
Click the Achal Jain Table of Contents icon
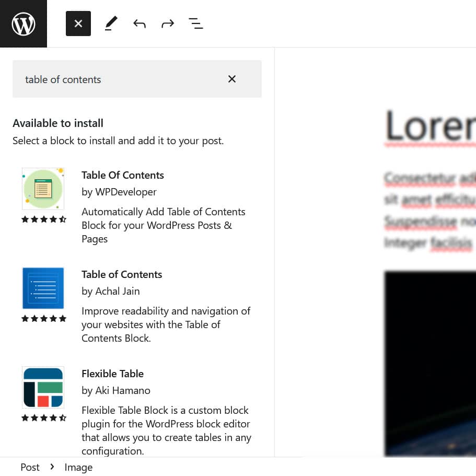tap(43, 288)
